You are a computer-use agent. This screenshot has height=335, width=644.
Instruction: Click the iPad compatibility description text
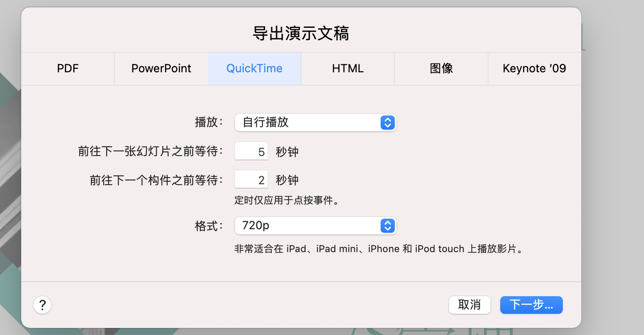pyautogui.click(x=379, y=249)
